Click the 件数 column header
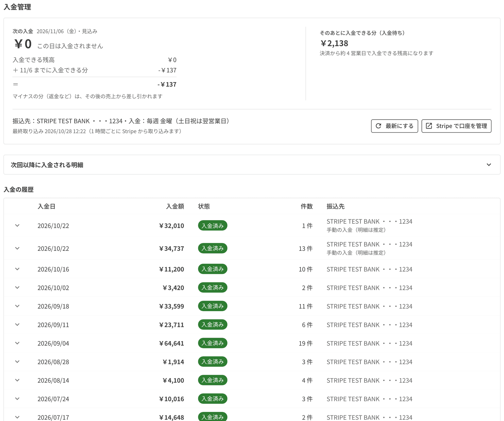Image resolution: width=504 pixels, height=421 pixels. coord(307,206)
